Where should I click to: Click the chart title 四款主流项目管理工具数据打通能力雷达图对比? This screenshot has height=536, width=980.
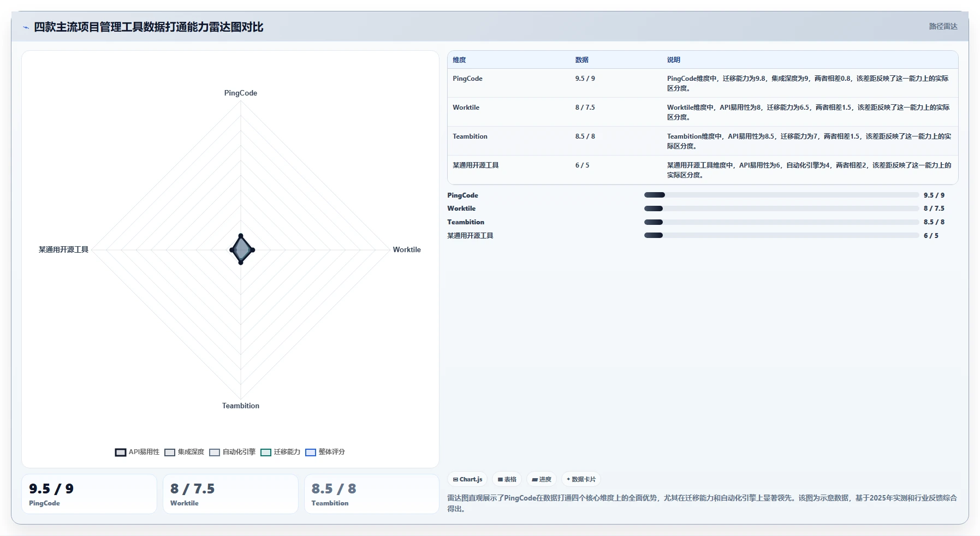point(149,27)
